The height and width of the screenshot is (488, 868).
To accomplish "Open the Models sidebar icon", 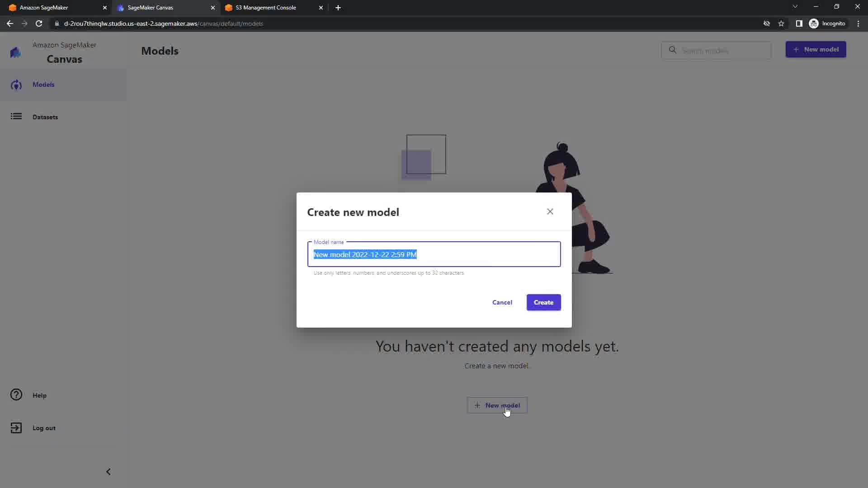I will tap(16, 85).
